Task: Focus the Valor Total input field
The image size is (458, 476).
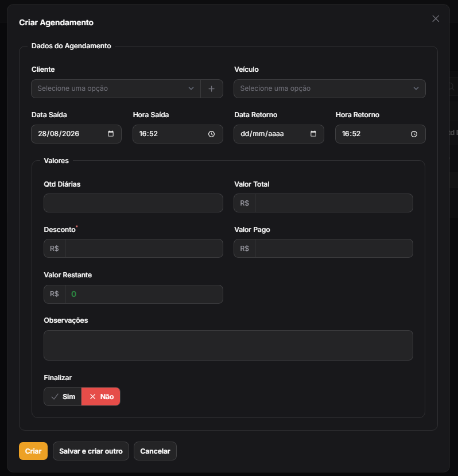Action: pos(334,203)
